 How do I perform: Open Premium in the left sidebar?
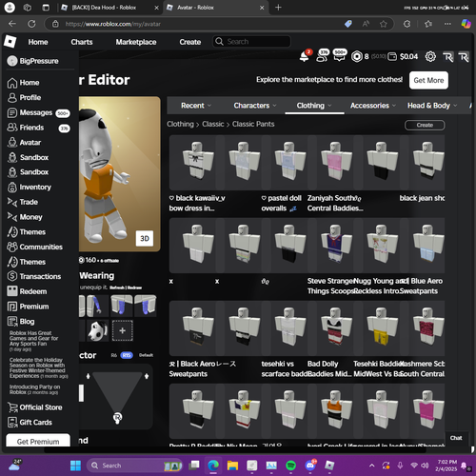29,307
